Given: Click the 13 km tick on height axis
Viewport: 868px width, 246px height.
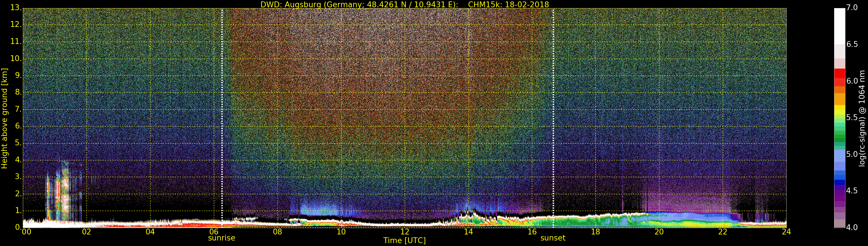Looking at the screenshot, I should tap(16, 8).
